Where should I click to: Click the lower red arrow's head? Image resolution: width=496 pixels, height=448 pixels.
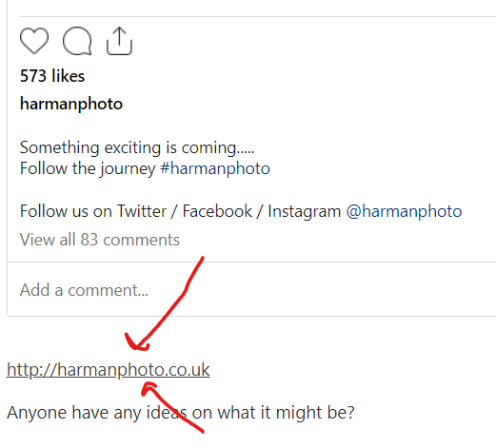(x=149, y=389)
